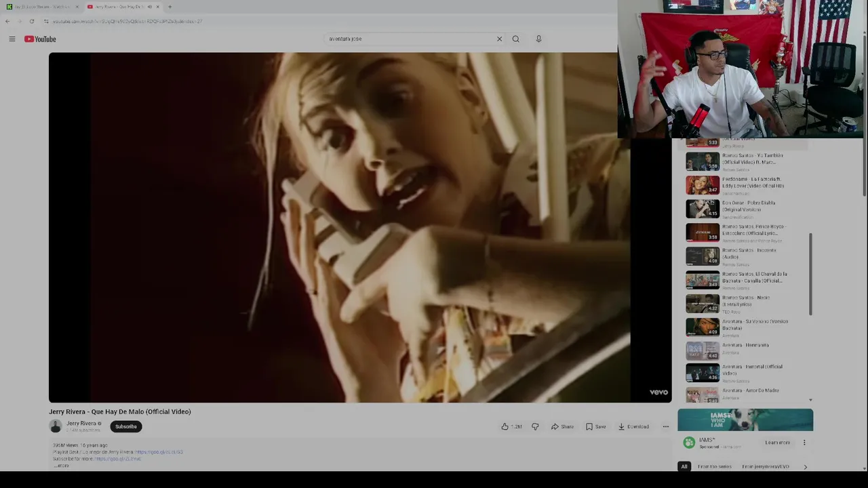The width and height of the screenshot is (868, 488).
Task: Play Romeo Santos - Necio lyrics video
Action: pyautogui.click(x=746, y=304)
